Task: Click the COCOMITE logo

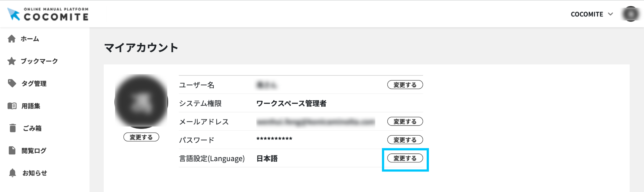Action: pyautogui.click(x=48, y=14)
